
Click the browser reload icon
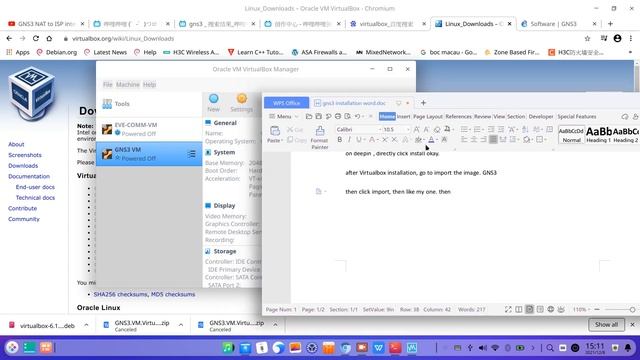click(36, 38)
